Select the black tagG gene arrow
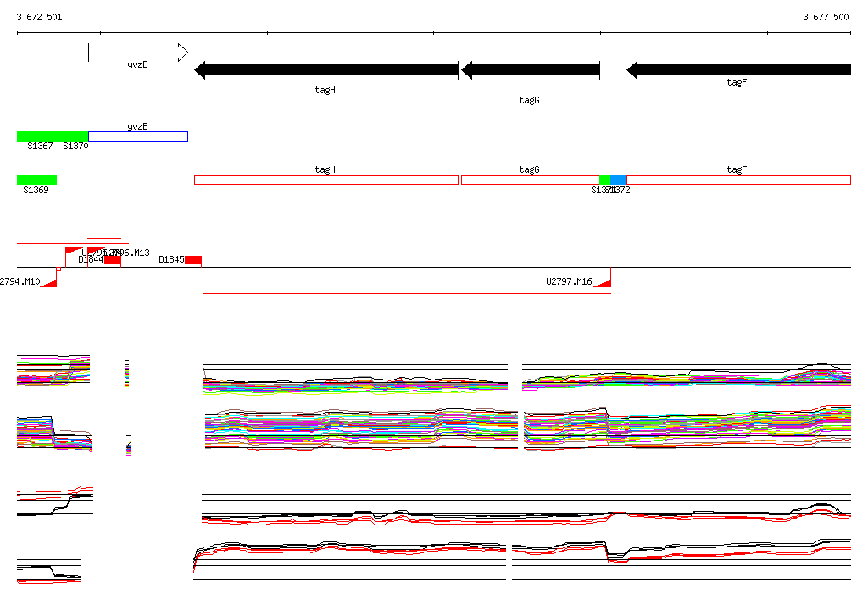This screenshot has width=868, height=605. 531,70
